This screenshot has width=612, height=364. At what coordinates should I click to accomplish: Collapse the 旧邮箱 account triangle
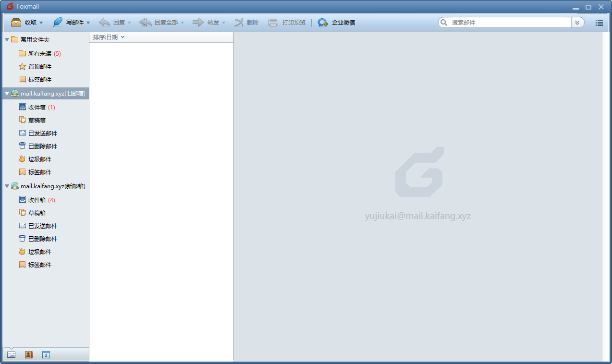point(7,93)
